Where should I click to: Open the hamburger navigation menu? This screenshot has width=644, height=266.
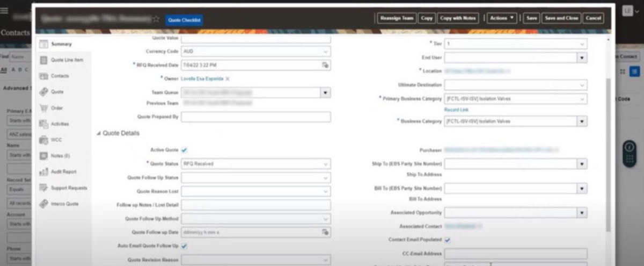point(4,11)
